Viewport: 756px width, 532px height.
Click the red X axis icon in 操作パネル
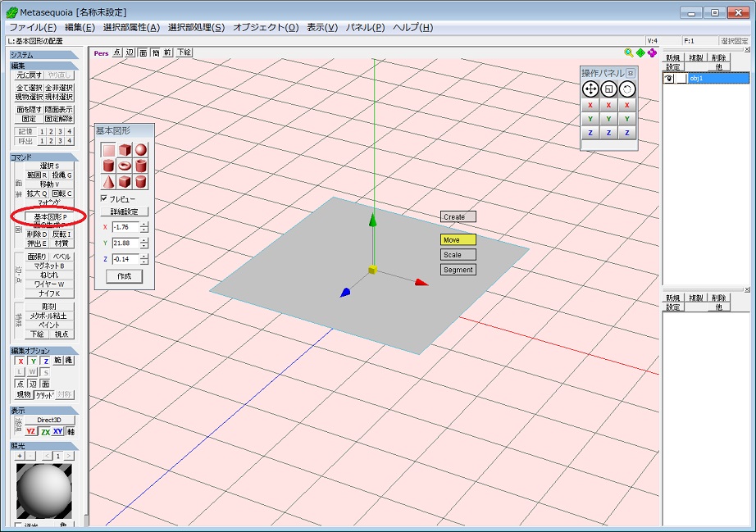(x=590, y=105)
